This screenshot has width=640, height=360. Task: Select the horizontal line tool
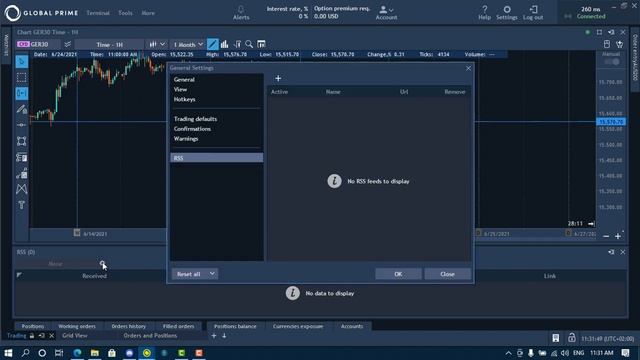22,125
